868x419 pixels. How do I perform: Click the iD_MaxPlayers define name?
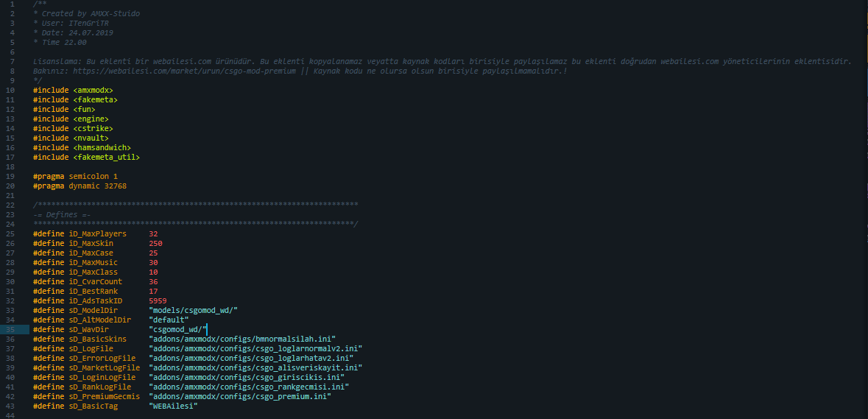[x=97, y=233]
